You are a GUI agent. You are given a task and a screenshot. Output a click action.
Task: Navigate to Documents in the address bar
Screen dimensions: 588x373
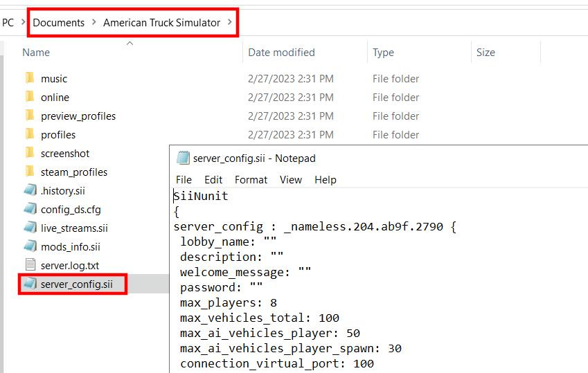(x=58, y=23)
